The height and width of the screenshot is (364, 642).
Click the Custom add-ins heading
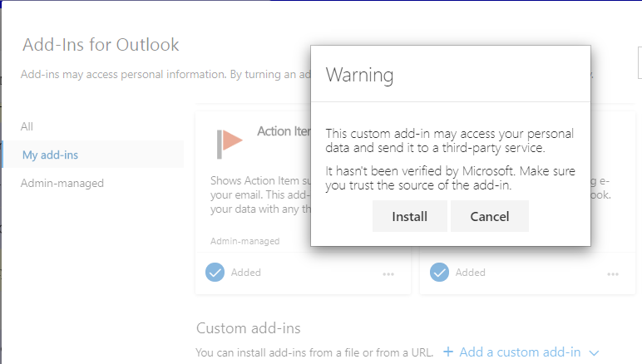[249, 328]
